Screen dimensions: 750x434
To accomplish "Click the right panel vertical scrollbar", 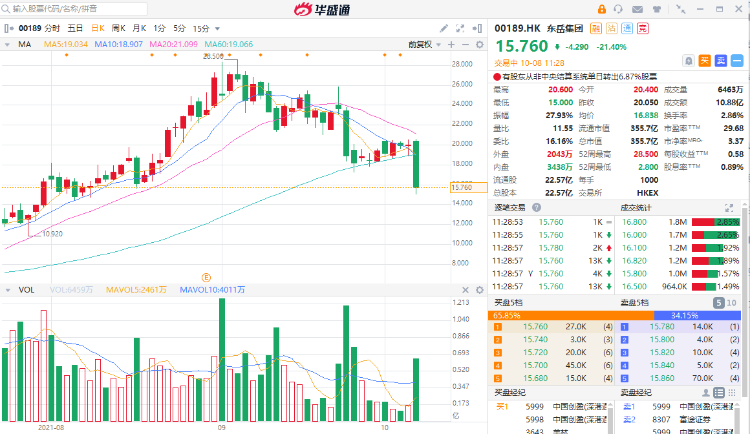I will click(745, 301).
